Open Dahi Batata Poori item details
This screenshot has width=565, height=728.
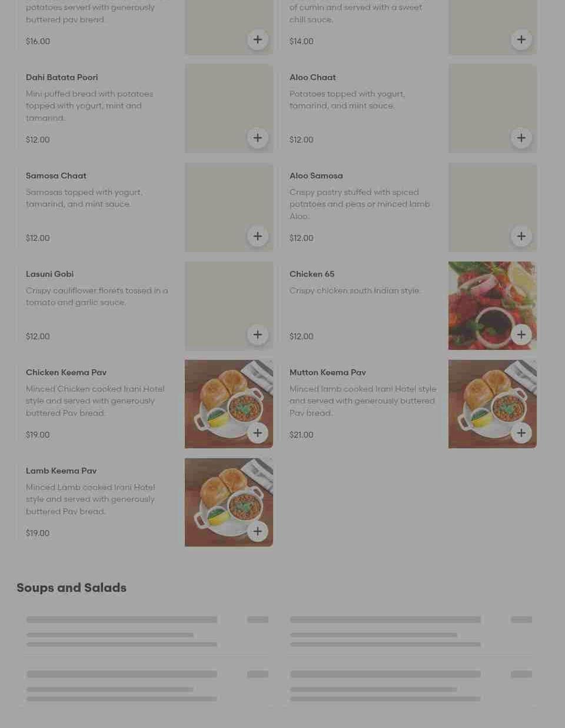[x=62, y=77]
